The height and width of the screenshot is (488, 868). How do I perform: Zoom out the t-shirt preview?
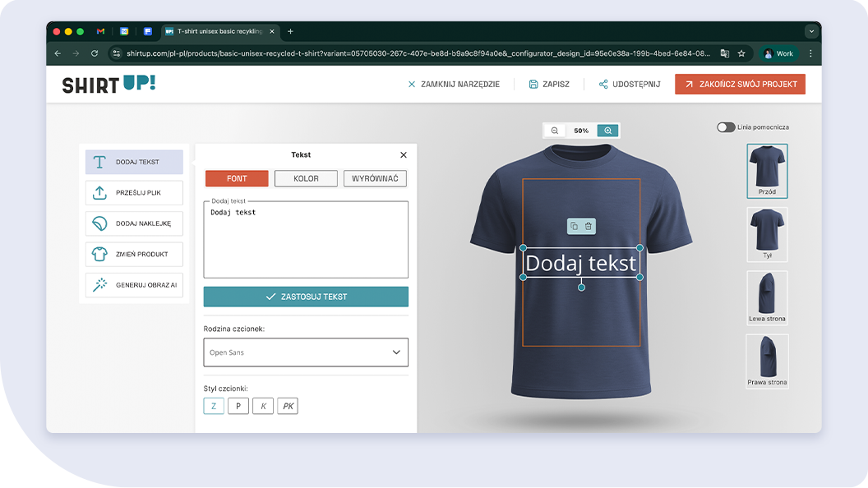point(555,131)
